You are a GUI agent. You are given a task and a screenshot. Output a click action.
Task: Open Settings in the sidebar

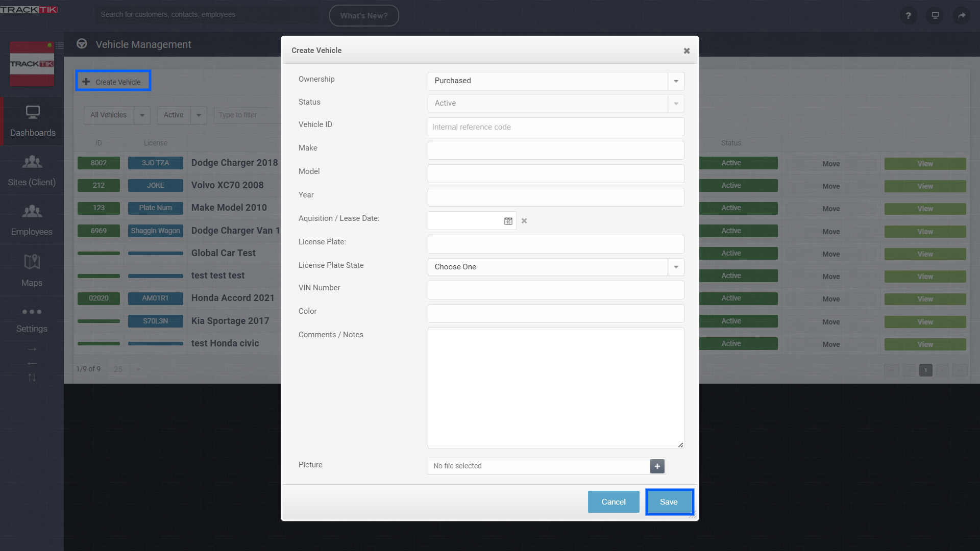pos(32,320)
